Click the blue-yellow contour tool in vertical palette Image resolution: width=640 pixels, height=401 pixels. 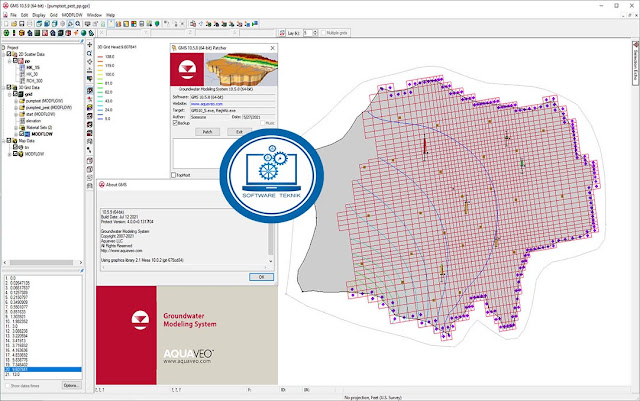point(90,107)
